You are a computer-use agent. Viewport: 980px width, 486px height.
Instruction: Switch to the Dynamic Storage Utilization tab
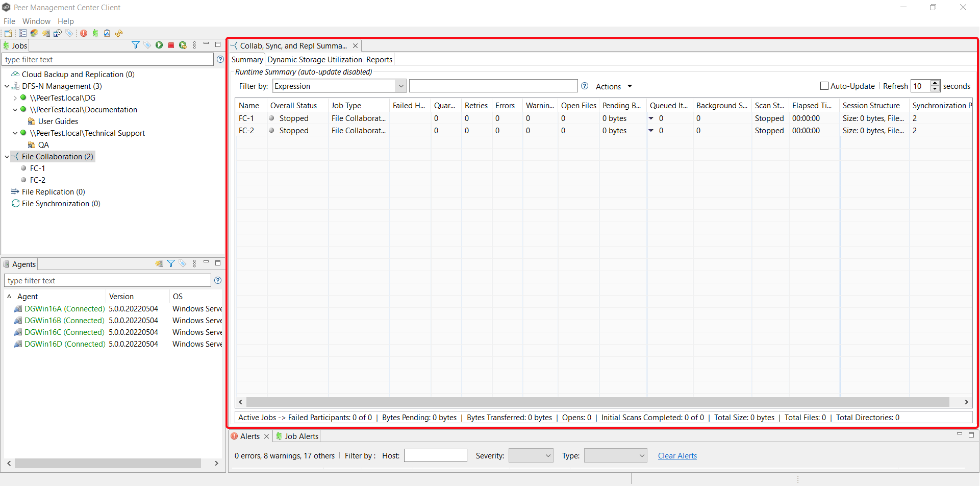pos(314,59)
